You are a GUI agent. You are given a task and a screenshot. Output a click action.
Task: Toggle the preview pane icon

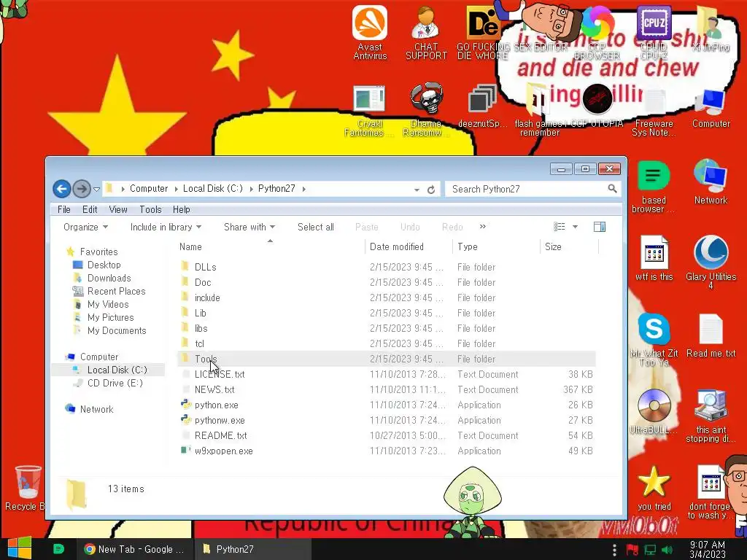[600, 227]
